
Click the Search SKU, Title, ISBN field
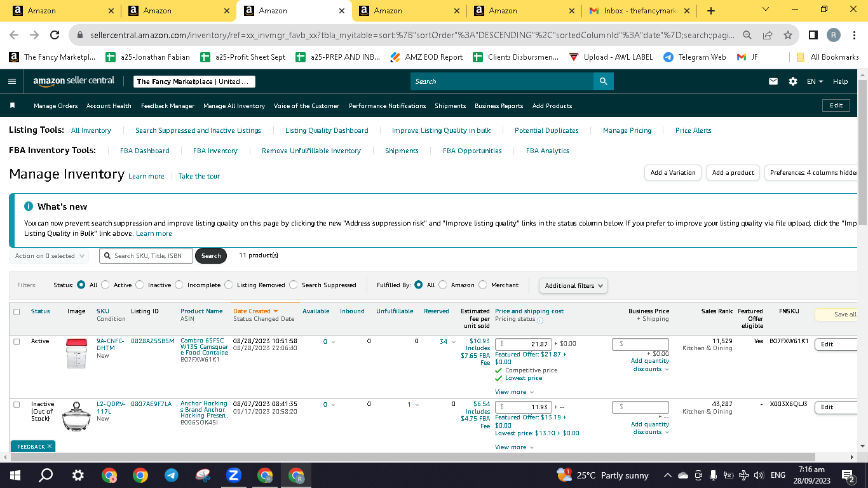pos(146,256)
